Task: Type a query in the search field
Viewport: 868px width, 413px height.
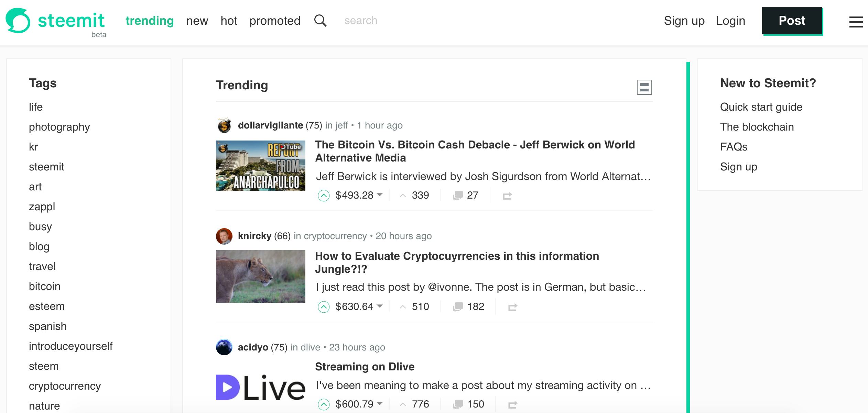Action: pos(361,21)
